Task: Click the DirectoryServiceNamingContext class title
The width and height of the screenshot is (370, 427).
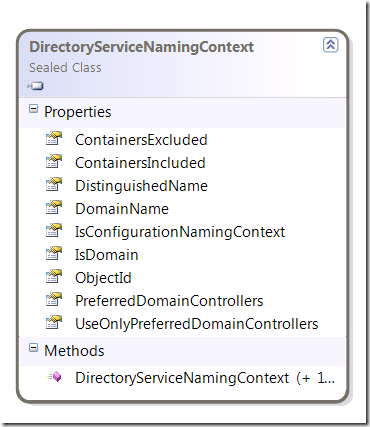Action: 141,47
